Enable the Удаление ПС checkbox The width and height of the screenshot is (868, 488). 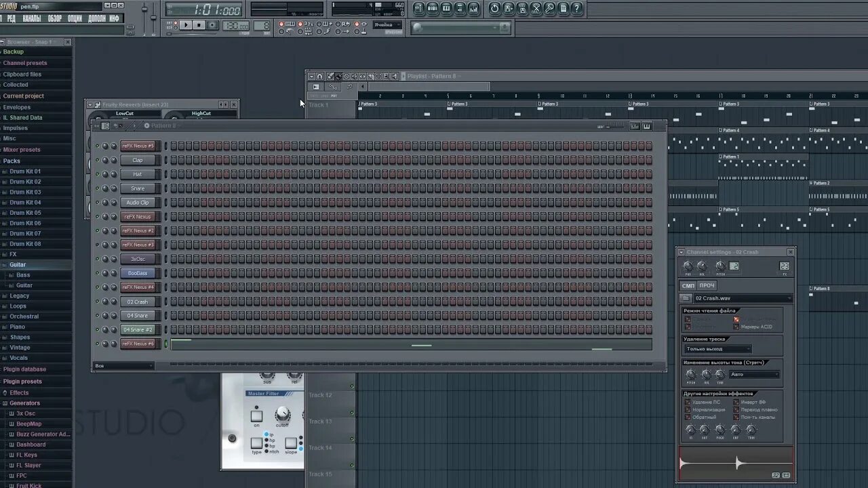(688, 402)
